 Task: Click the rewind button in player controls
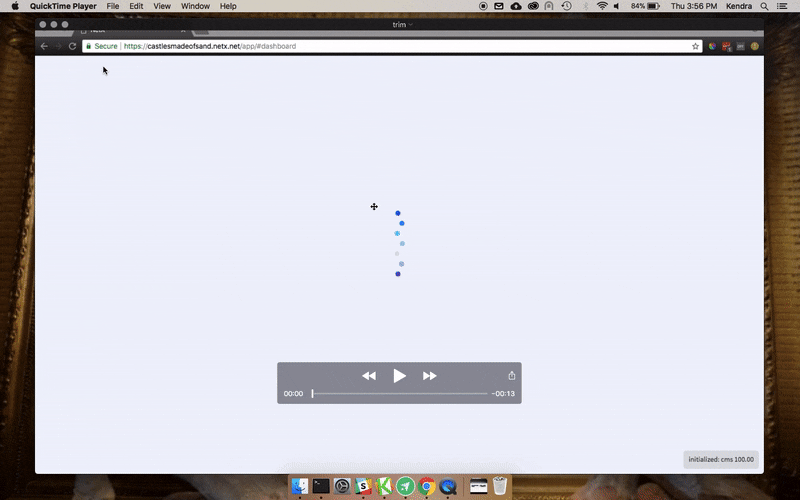coord(369,376)
